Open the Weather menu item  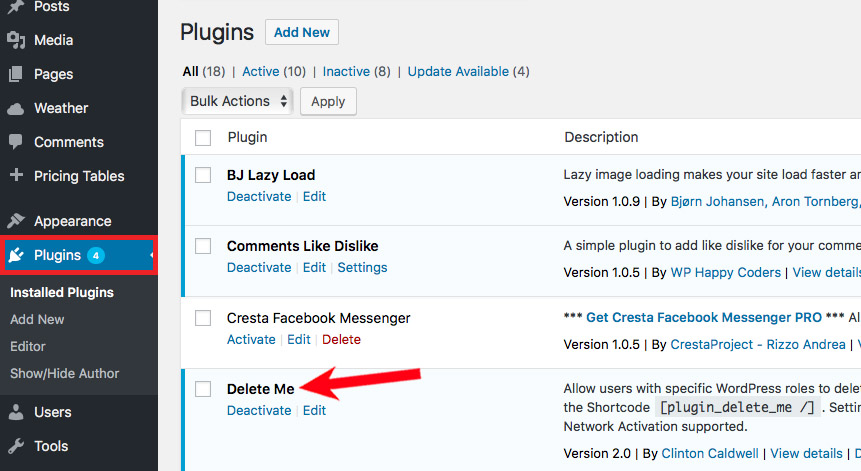61,108
